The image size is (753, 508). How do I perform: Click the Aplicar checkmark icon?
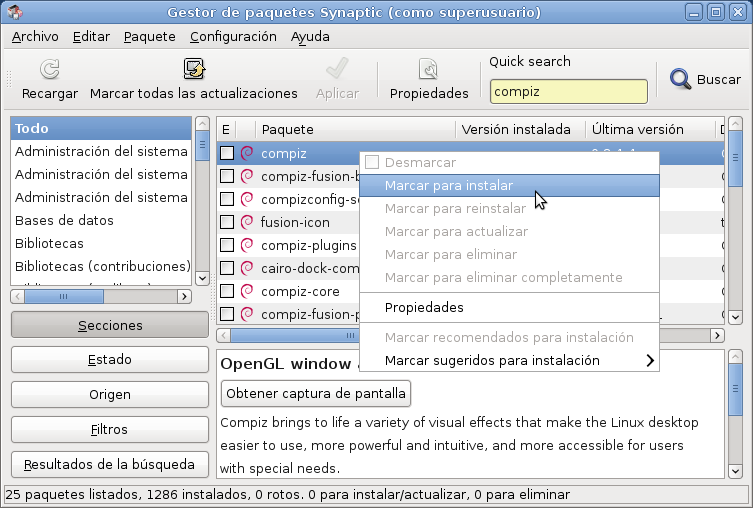(337, 69)
